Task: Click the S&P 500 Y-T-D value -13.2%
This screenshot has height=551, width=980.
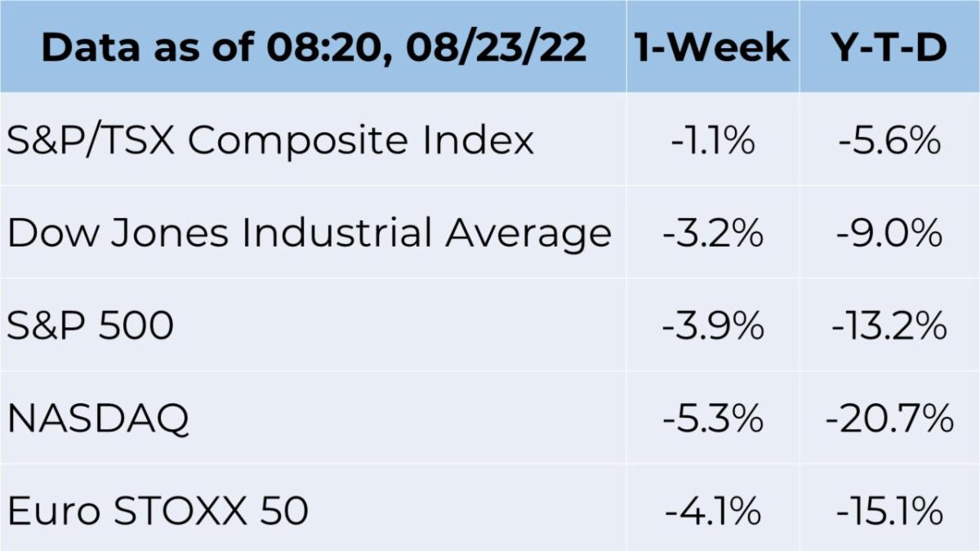Action: [x=889, y=327]
